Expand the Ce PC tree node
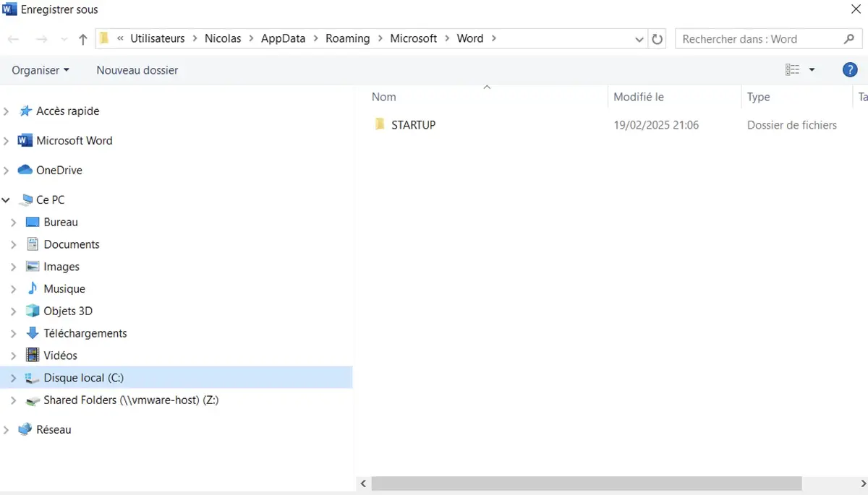868x495 pixels. click(x=7, y=199)
